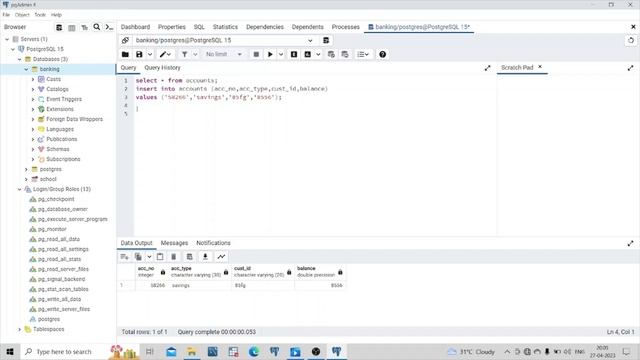This screenshot has height=360, width=640.
Task: Open save options dropdown arrow
Action: [x=150, y=54]
